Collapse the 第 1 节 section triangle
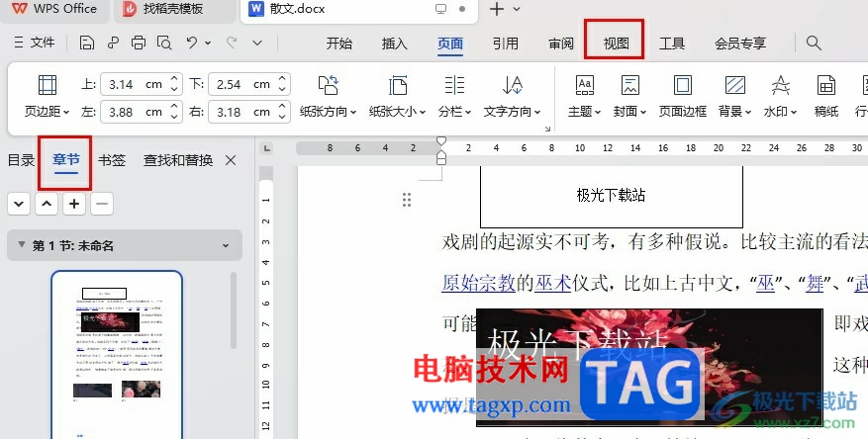This screenshot has width=868, height=439. click(x=22, y=244)
